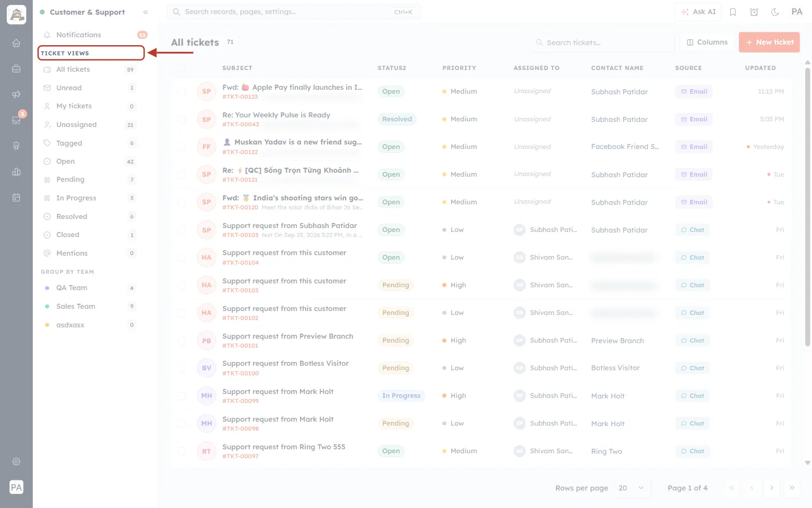Click the SP avatar on ticket TKT-00123
The image size is (812, 508).
(x=206, y=91)
